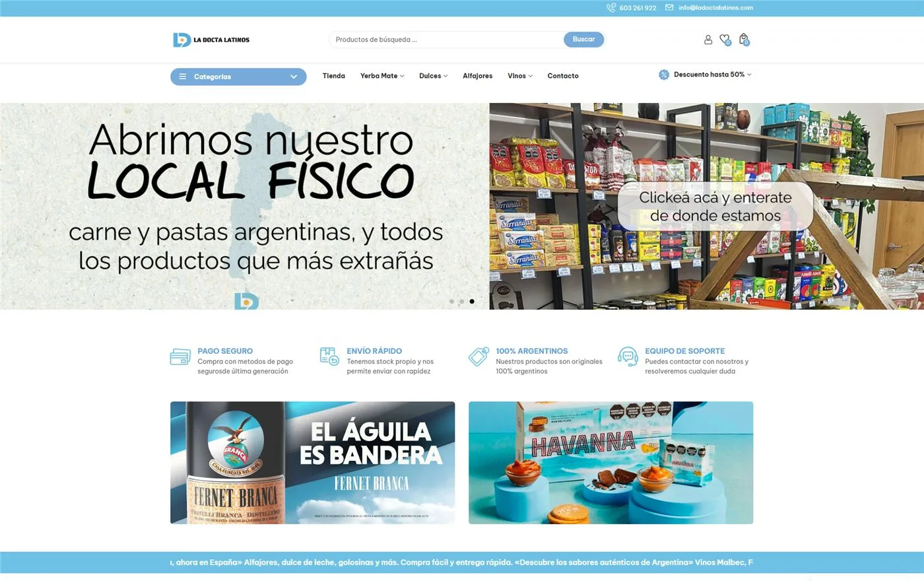This screenshot has width=924, height=581.
Task: Click the email envelope icon
Action: coord(669,8)
